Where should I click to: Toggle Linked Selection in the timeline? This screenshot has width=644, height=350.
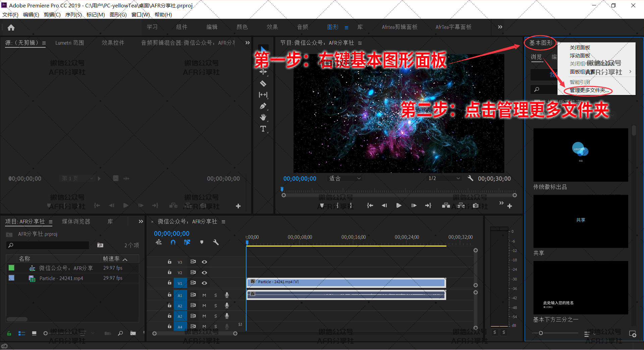pos(187,242)
